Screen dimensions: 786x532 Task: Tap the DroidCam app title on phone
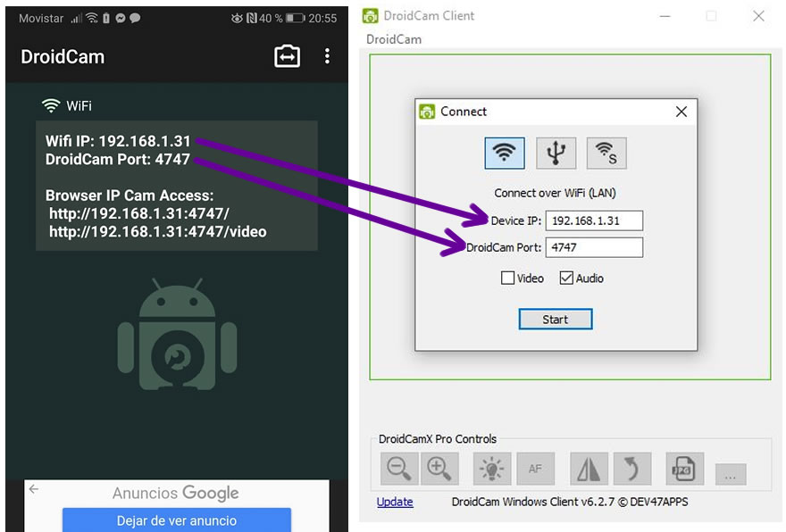click(63, 56)
